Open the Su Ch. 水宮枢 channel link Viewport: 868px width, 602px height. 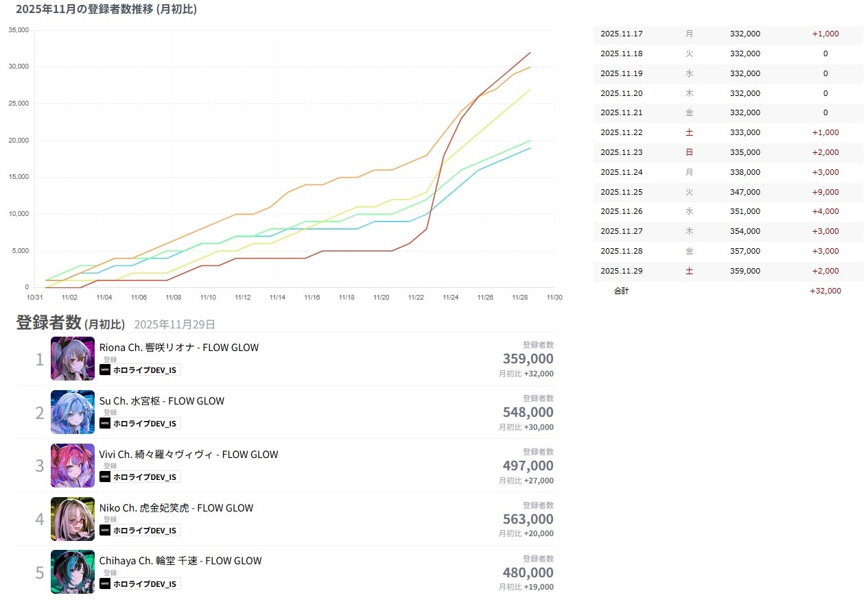162,401
